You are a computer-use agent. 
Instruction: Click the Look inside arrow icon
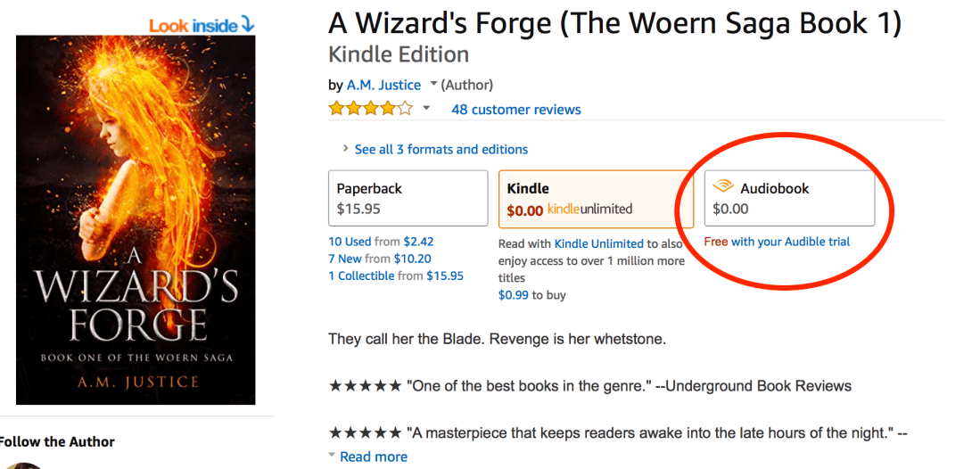pos(247,25)
